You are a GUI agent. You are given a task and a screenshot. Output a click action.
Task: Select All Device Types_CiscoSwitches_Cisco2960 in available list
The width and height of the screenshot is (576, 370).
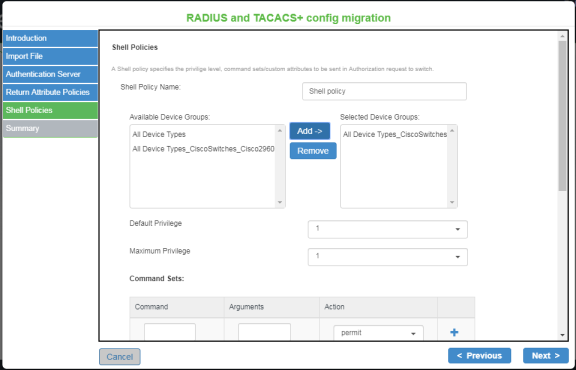(203, 149)
